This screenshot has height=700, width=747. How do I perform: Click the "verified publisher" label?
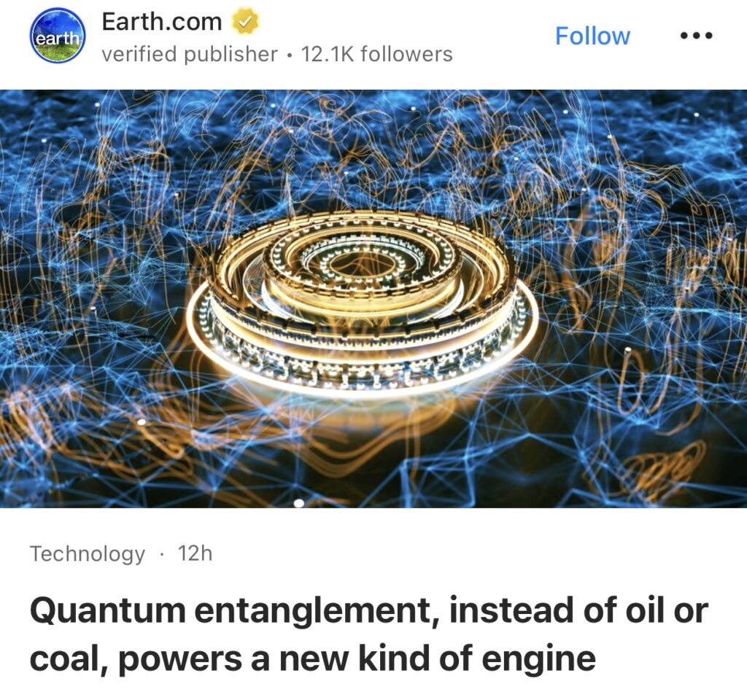coord(189,54)
